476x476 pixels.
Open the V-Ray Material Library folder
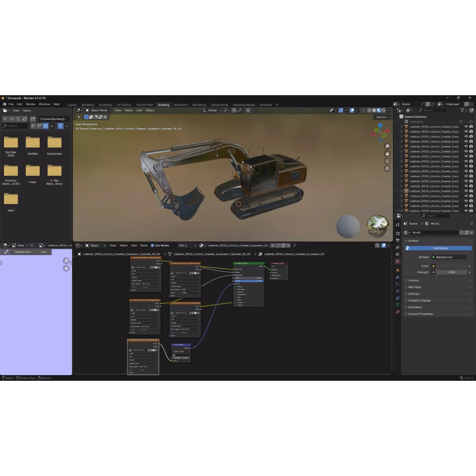tap(54, 175)
